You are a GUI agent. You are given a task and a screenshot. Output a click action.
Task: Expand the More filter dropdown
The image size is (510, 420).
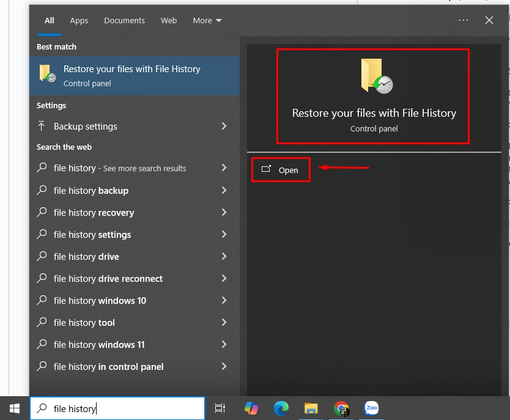(207, 20)
